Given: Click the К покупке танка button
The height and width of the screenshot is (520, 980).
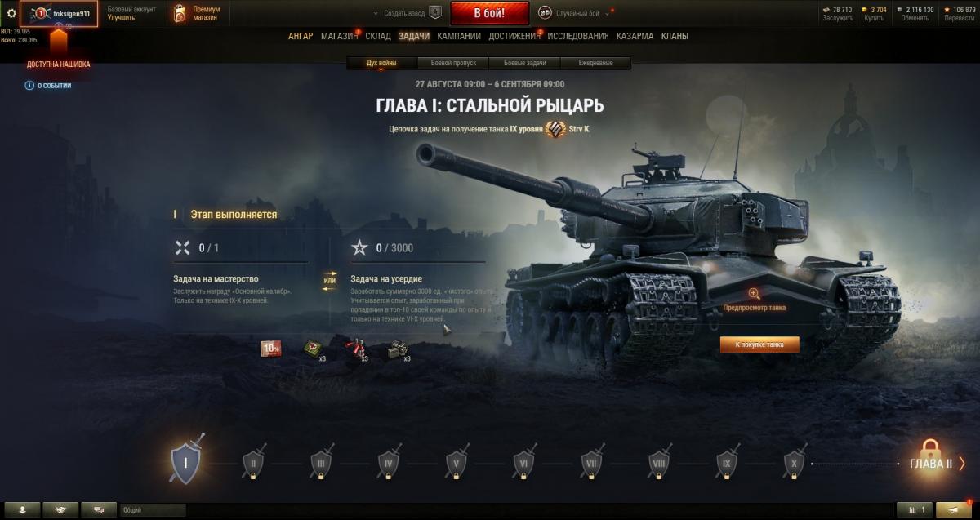Looking at the screenshot, I should (x=759, y=345).
